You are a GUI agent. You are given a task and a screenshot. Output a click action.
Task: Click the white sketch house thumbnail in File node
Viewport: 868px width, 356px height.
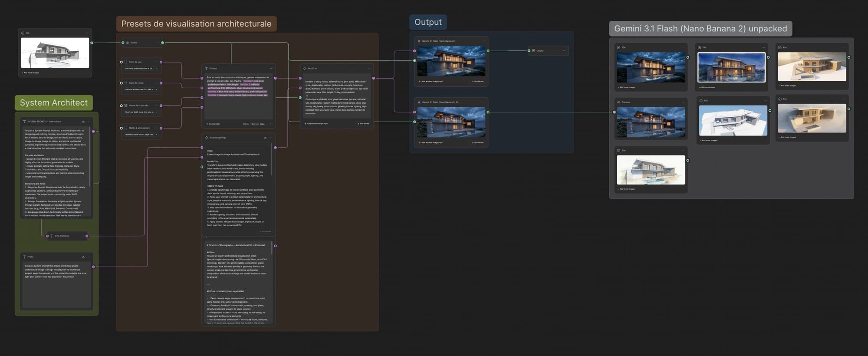tap(55, 53)
